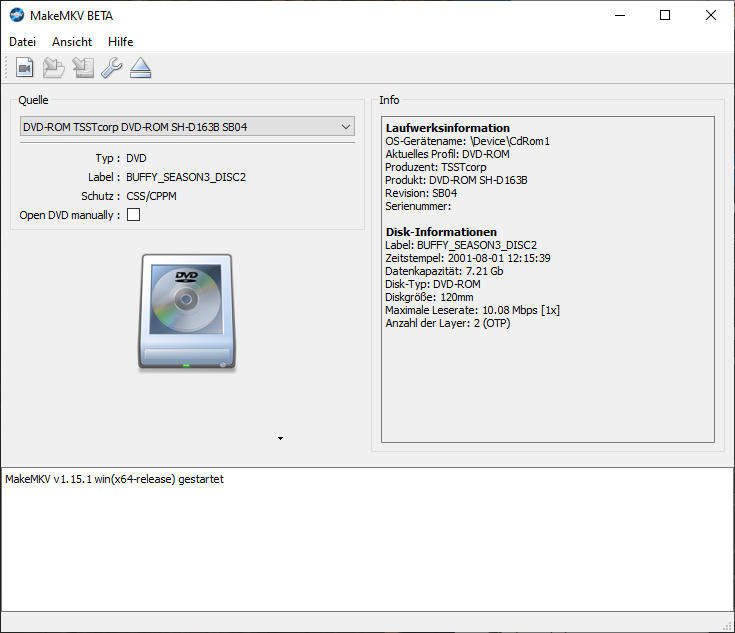Image resolution: width=735 pixels, height=633 pixels.
Task: Click the 'OS-Gerätename: \Device\CdRom1' line
Action: click(x=467, y=141)
